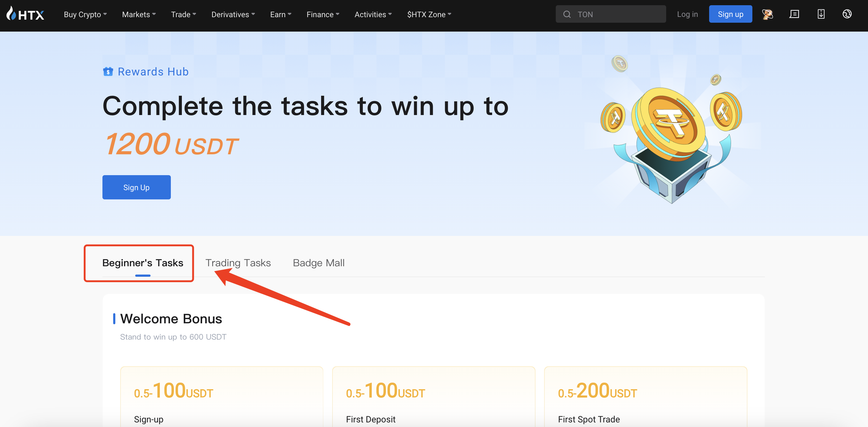Open the orange planet promo icon
Screen dimensions: 868x427
pyautogui.click(x=767, y=14)
